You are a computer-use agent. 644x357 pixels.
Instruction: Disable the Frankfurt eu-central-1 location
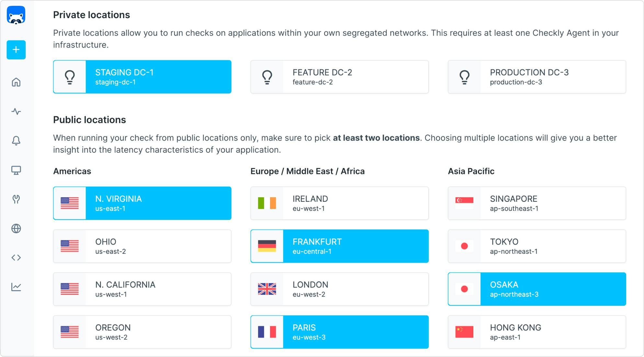tap(339, 246)
